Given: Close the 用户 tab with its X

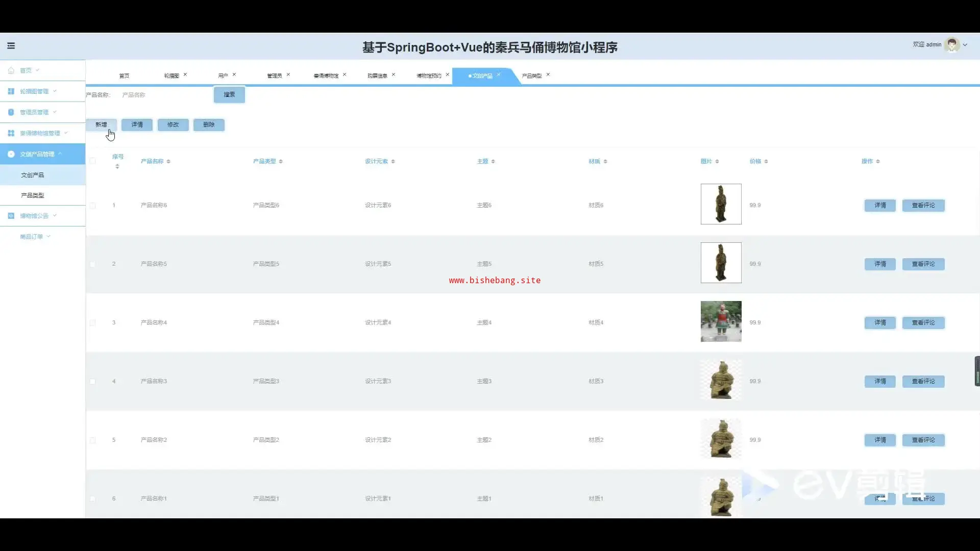Looking at the screenshot, I should (234, 74).
